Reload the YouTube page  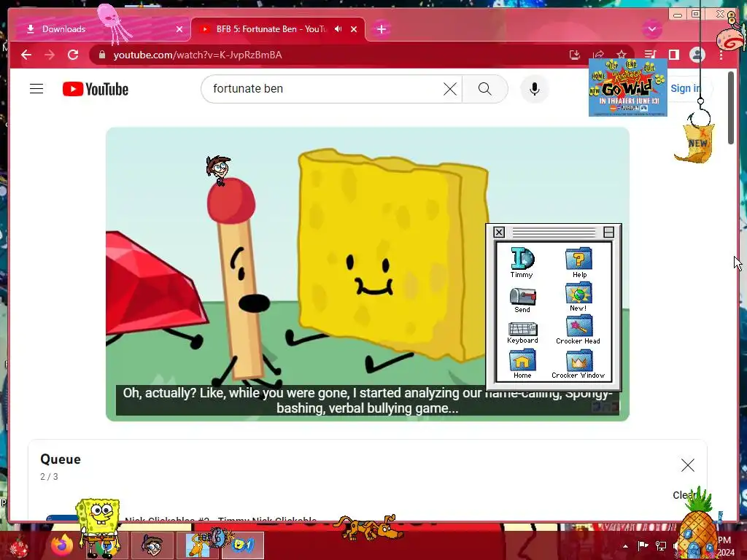coord(73,55)
